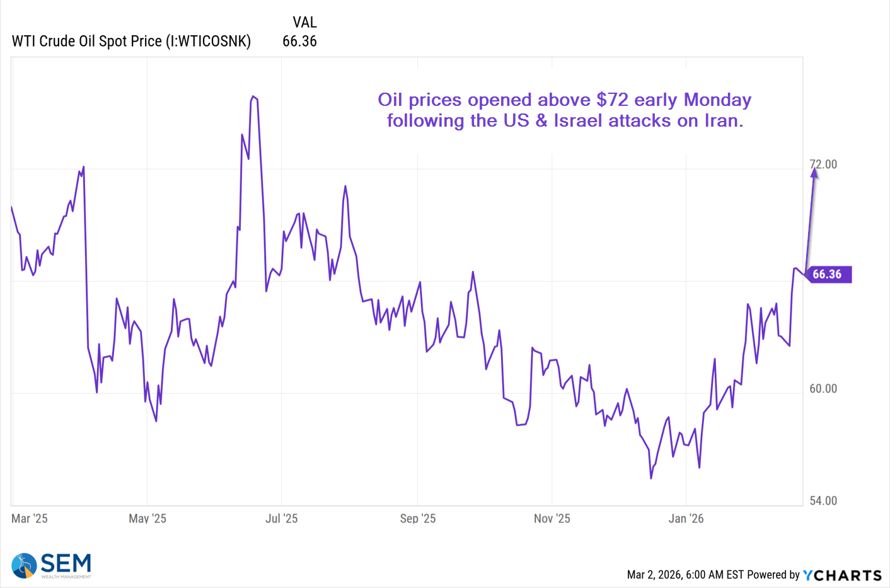
Task: Select the Jan '26 x-axis label
Action: (686, 519)
